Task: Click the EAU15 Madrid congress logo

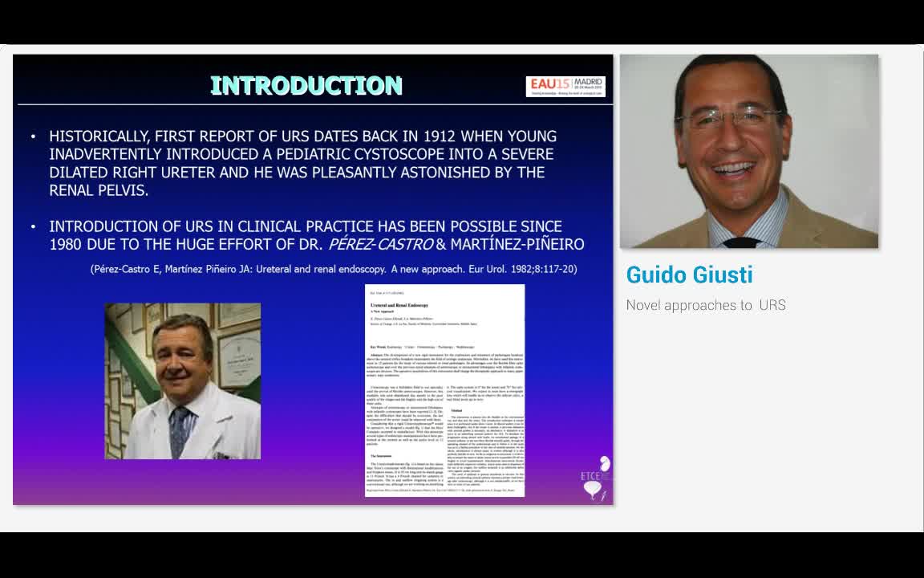Action: 565,86
